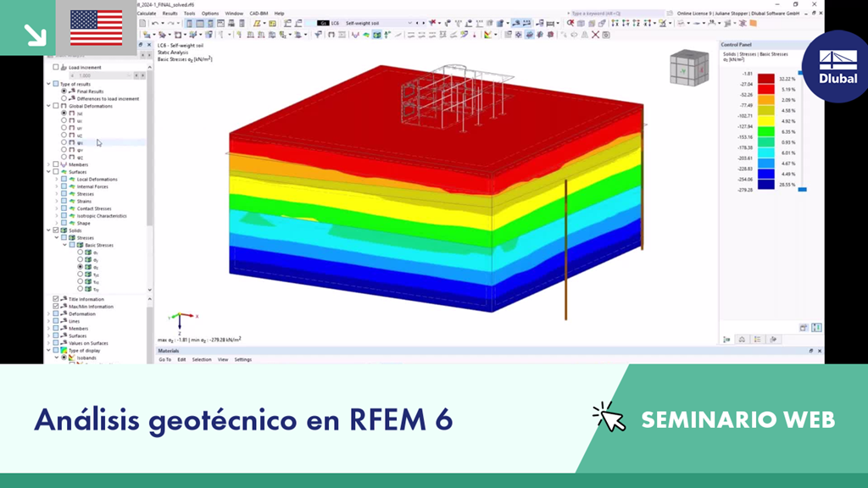Open the Tools menu

click(x=189, y=14)
